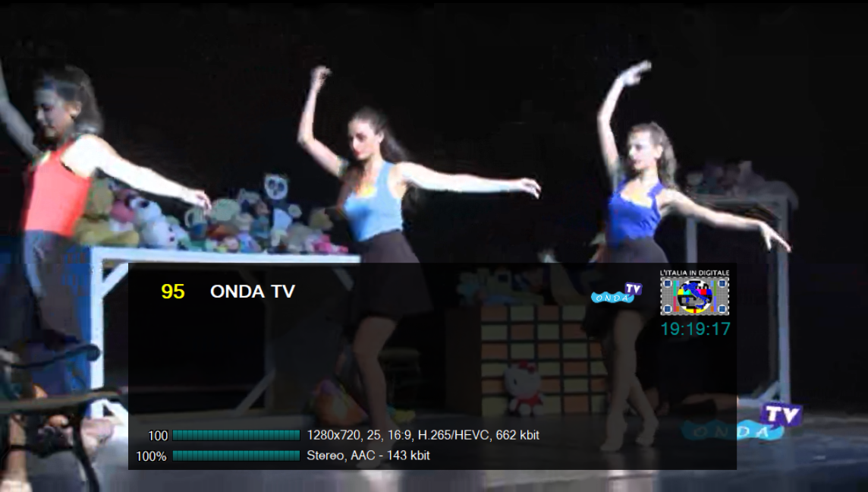This screenshot has width=868, height=492.
Task: Click the small ONDA TV logo beside the test card
Action: coord(616,293)
